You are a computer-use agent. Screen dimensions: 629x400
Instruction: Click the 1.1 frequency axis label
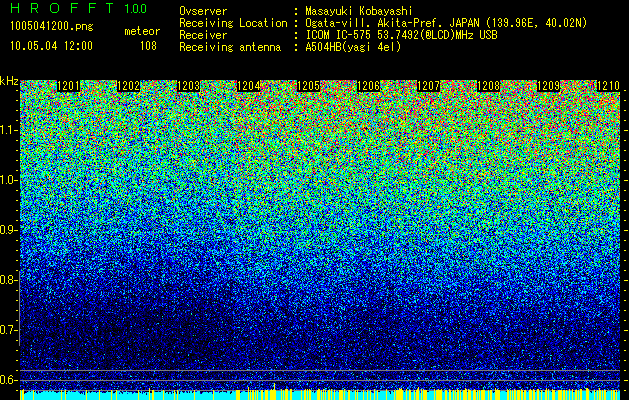(7, 130)
